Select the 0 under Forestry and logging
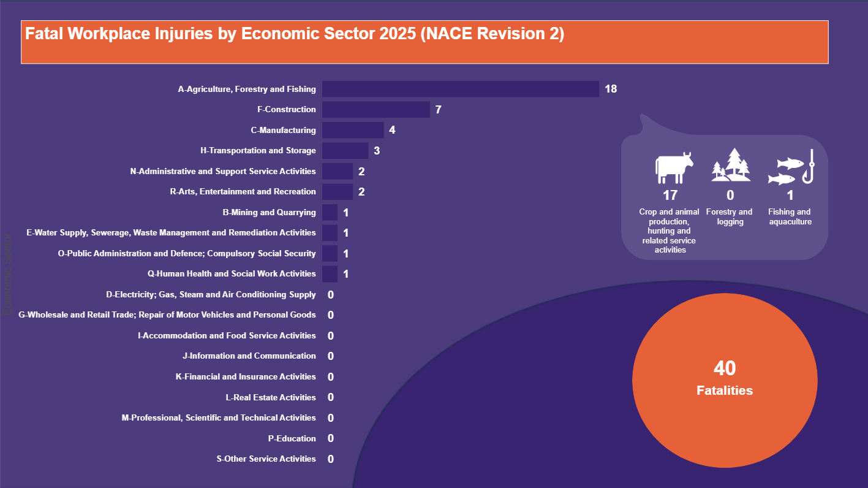The height and width of the screenshot is (488, 868). [x=730, y=195]
